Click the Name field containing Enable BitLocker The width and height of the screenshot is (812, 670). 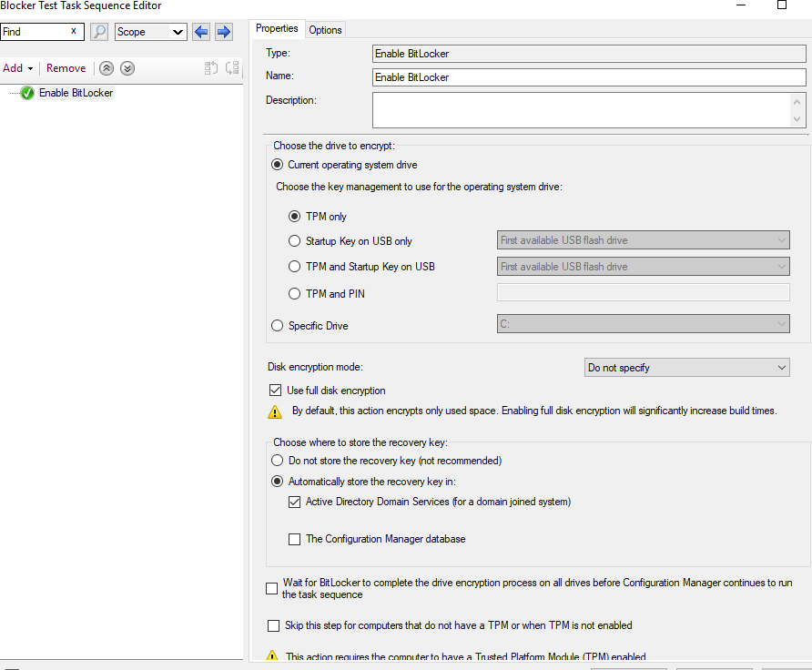(589, 77)
